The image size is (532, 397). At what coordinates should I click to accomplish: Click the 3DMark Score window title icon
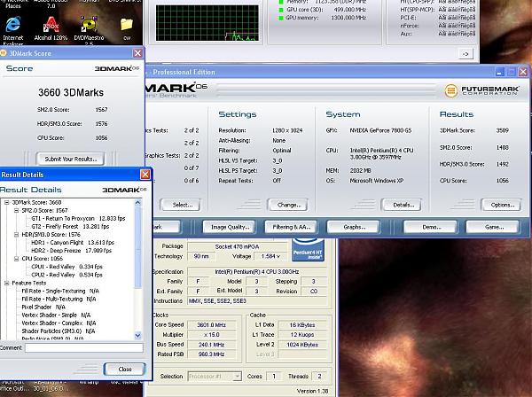point(4,53)
